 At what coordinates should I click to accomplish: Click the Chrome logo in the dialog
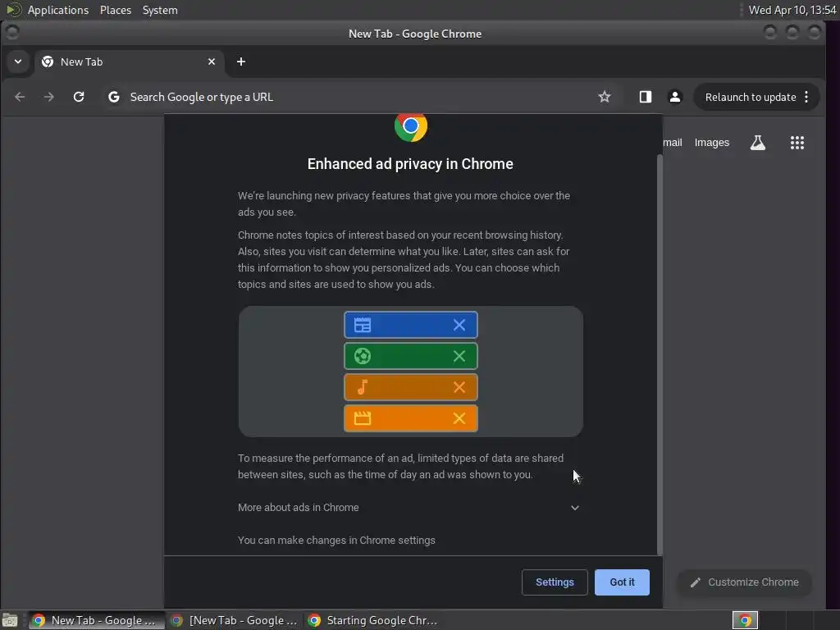tap(411, 127)
